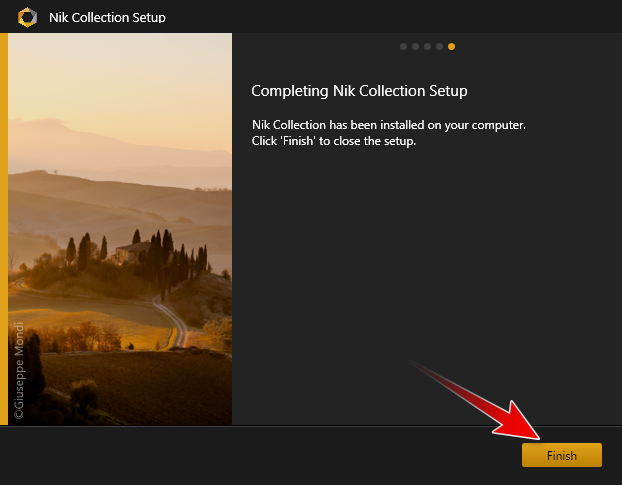622x485 pixels.
Task: Click the fourth progress step dot
Action: 440,46
